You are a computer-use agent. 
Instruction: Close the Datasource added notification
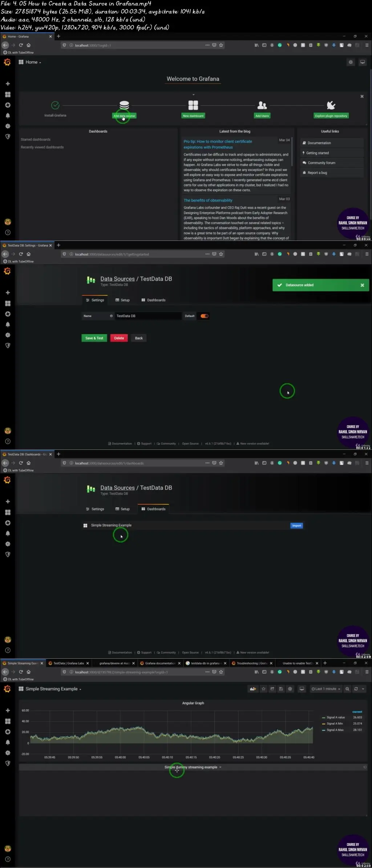click(x=362, y=285)
